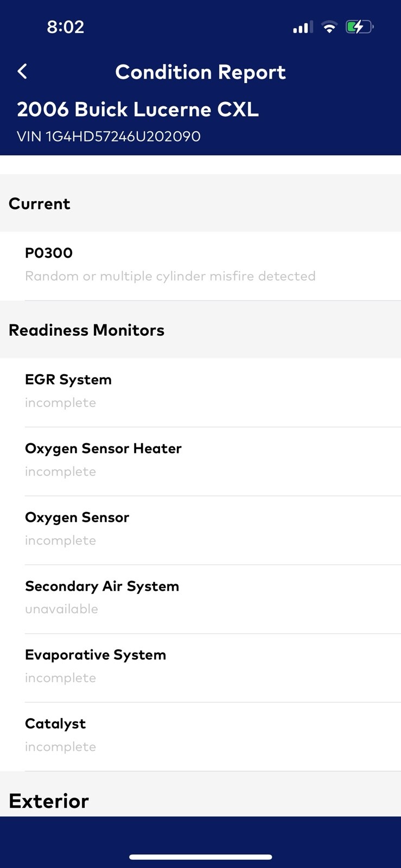Select the Oxygen Sensor Heater row
This screenshot has width=401, height=868.
(200, 459)
